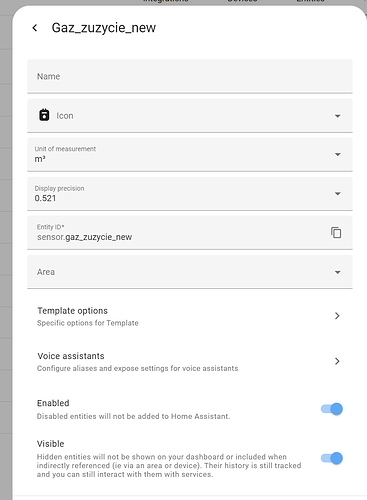Expand the Icon picker dropdown arrow

pos(338,116)
